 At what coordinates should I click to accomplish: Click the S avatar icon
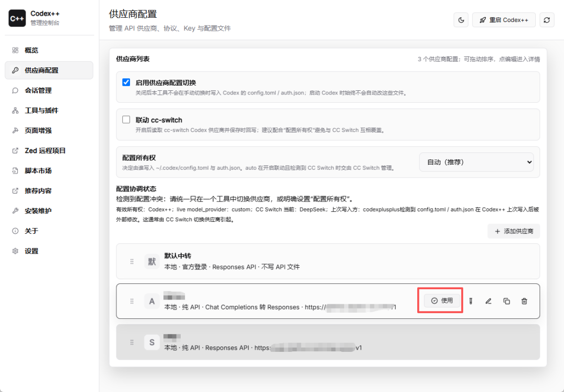[152, 342]
